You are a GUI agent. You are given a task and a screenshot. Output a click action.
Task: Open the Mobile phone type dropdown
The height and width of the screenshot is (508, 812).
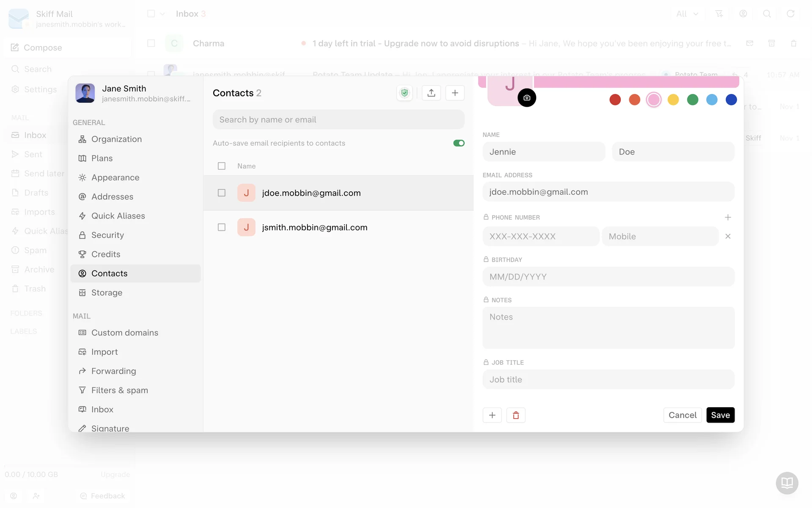(x=660, y=236)
